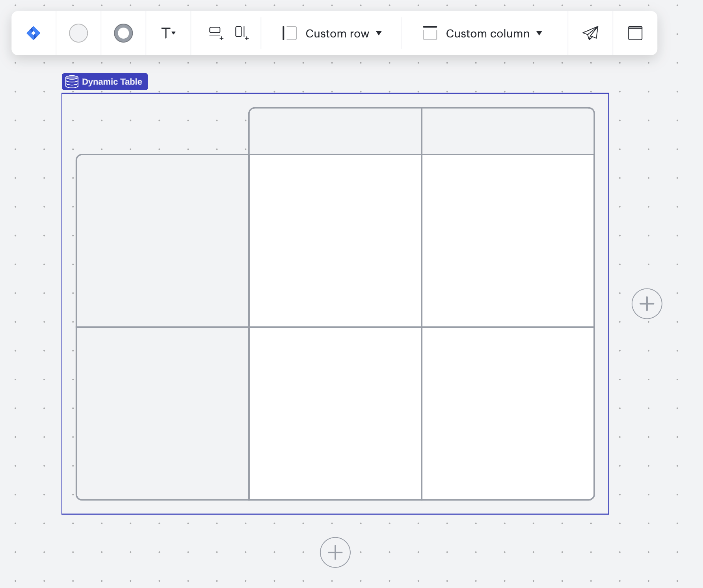The image size is (703, 588).
Task: Click the plus button right of the table
Action: (647, 303)
